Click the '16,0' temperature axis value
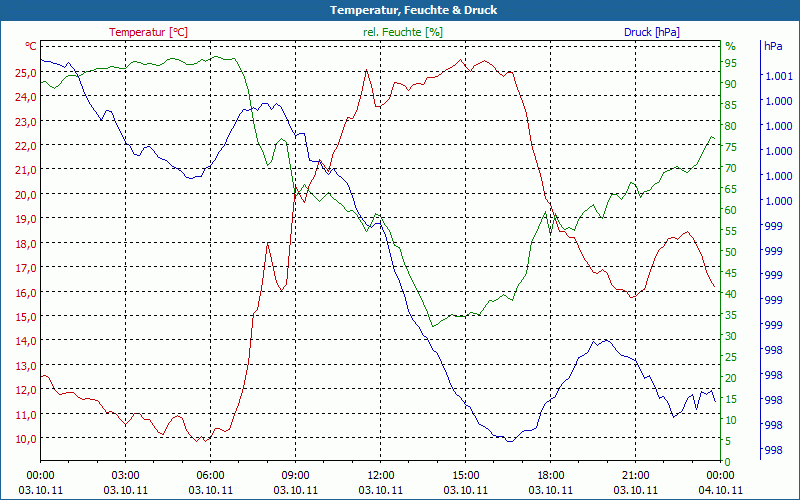The width and height of the screenshot is (800, 500). point(26,292)
